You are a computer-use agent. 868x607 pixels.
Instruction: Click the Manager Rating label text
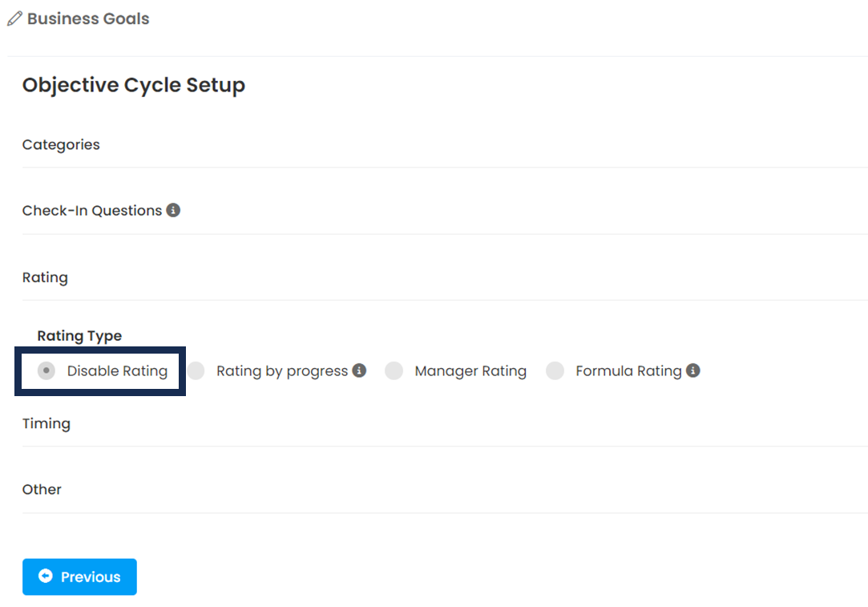point(470,371)
